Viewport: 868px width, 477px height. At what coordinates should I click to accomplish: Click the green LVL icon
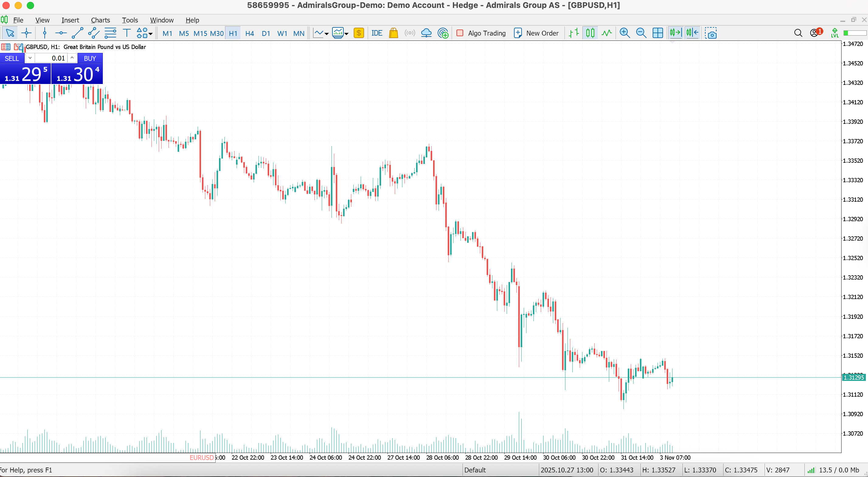[x=835, y=33]
